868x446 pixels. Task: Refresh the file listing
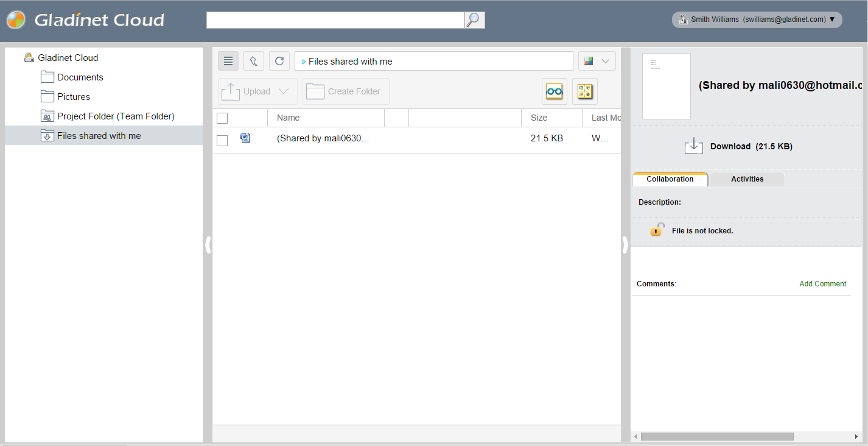(279, 61)
